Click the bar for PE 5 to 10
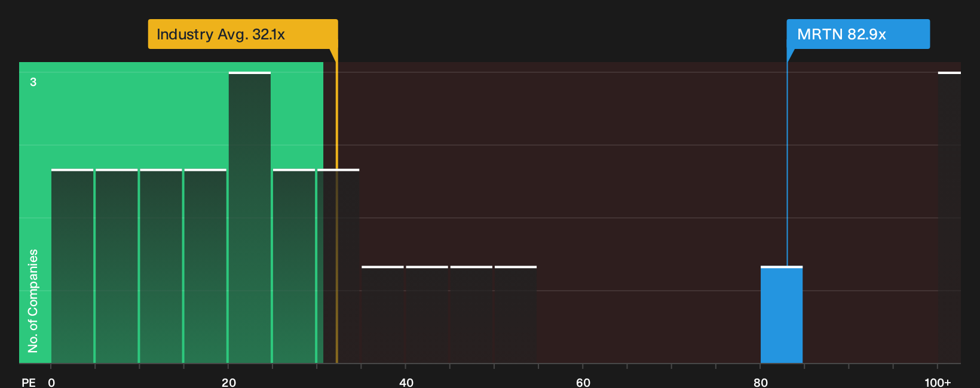 tap(117, 266)
